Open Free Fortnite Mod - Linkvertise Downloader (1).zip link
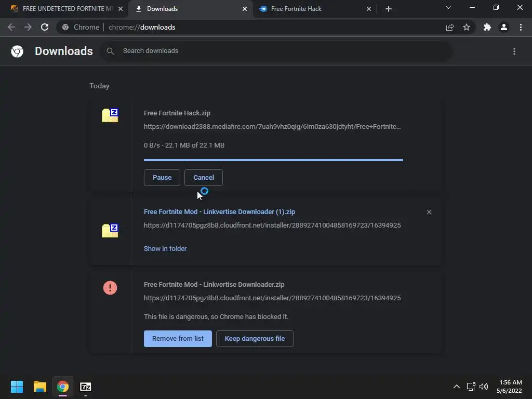 pyautogui.click(x=220, y=212)
